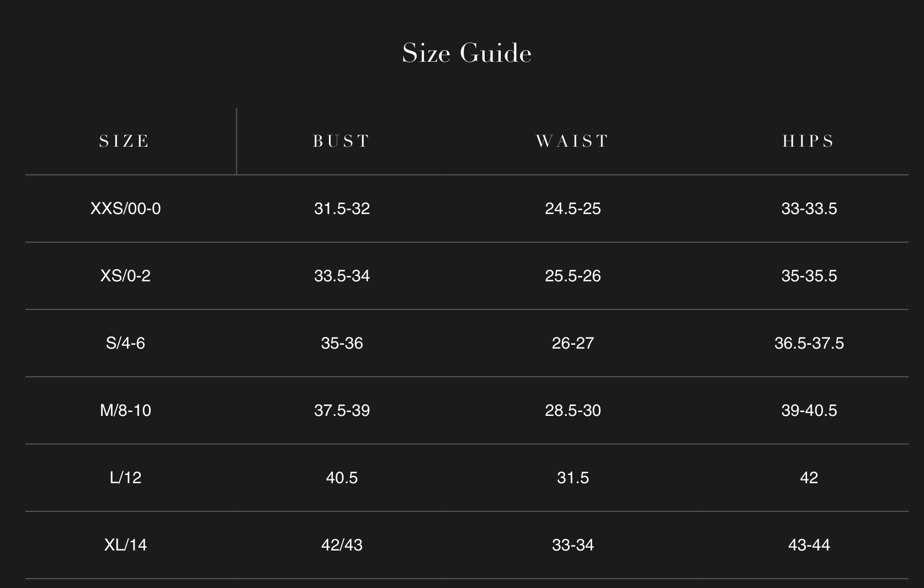Image resolution: width=924 pixels, height=588 pixels.
Task: Select hips measurement 36.5-37.5
Action: point(809,343)
